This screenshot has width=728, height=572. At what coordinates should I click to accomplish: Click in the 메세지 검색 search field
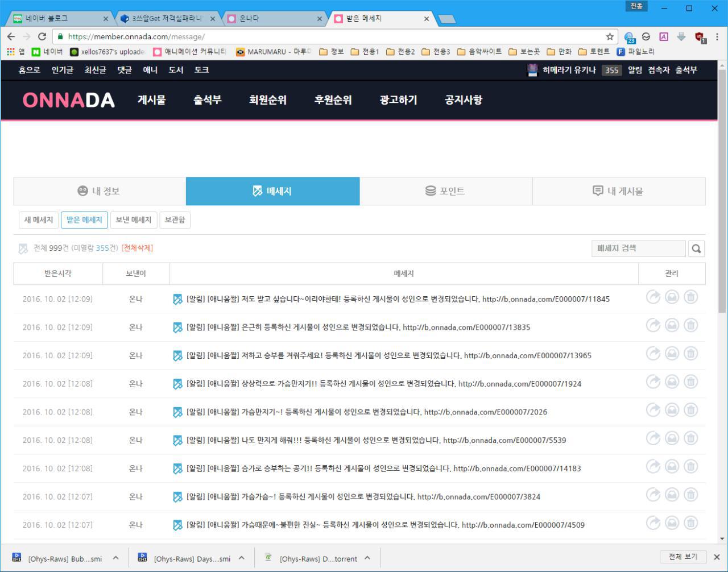click(x=638, y=248)
